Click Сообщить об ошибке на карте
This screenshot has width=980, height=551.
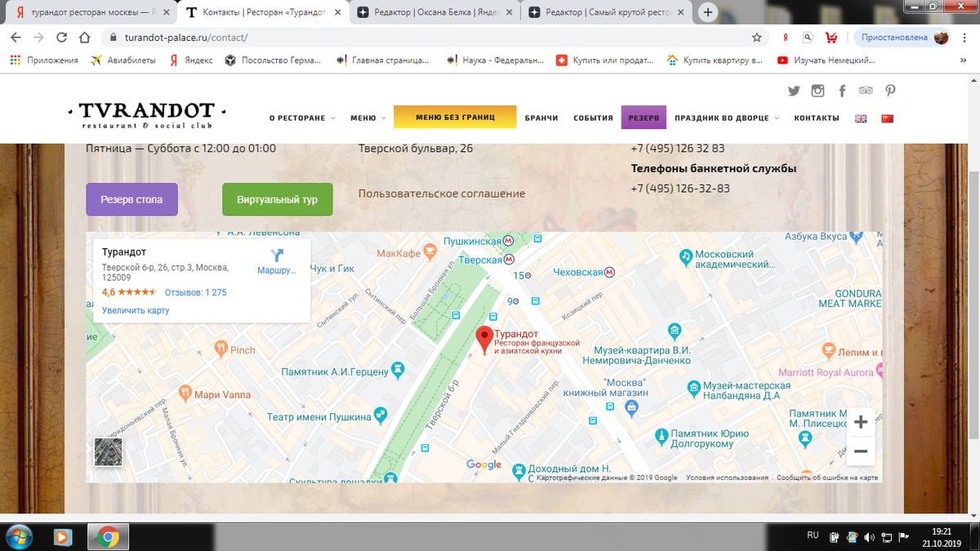827,478
